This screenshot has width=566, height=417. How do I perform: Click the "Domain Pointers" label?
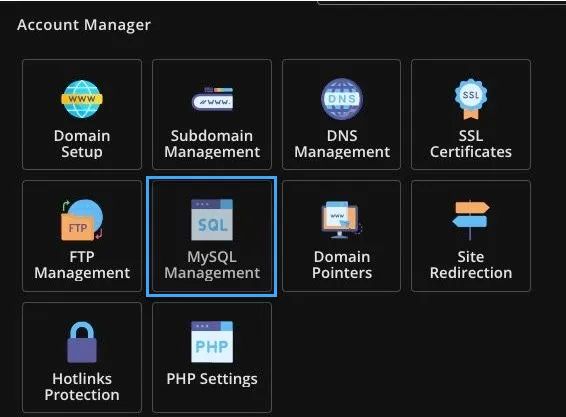coord(342,265)
